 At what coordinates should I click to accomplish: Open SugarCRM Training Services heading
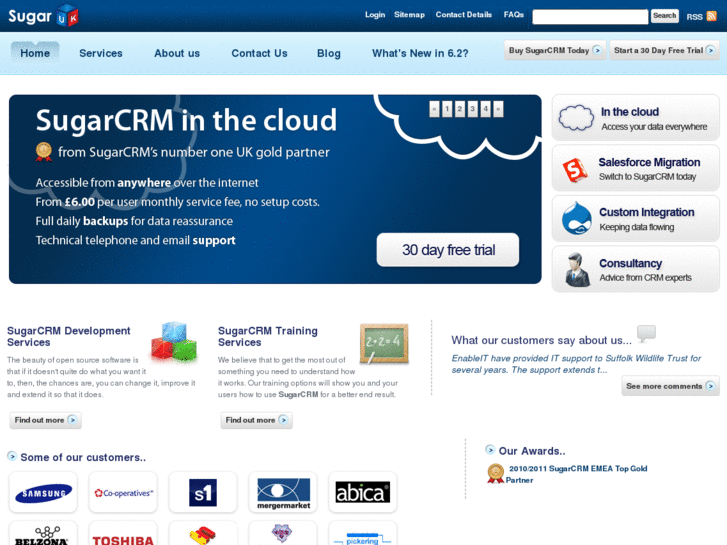coord(268,336)
